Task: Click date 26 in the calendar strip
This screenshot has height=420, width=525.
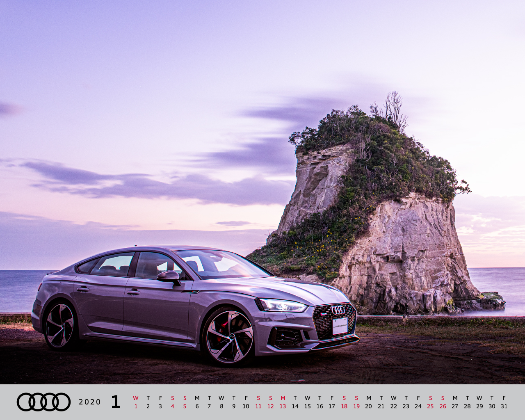Action: coord(443,406)
